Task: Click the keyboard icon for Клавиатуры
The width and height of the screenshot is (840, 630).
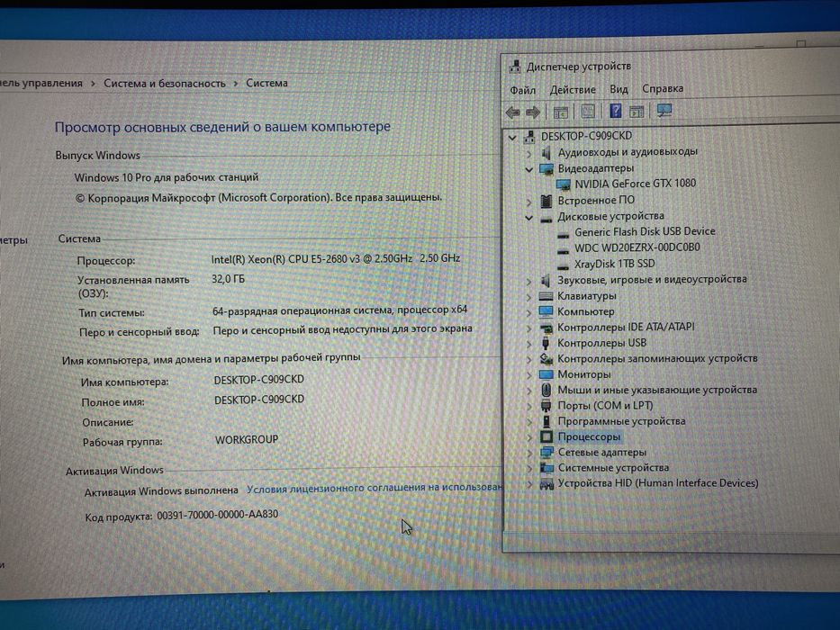Action: point(546,296)
